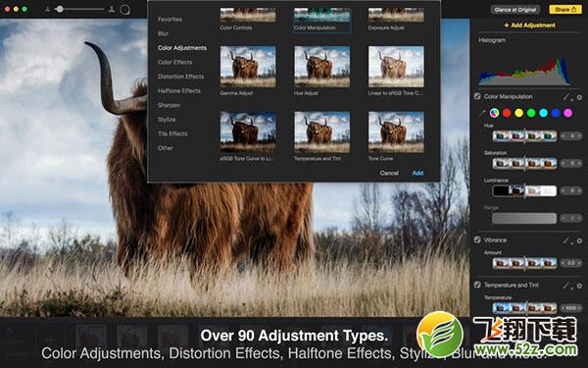The image size is (588, 368).
Task: Open Vibrance settings gear icon
Action: 579,240
